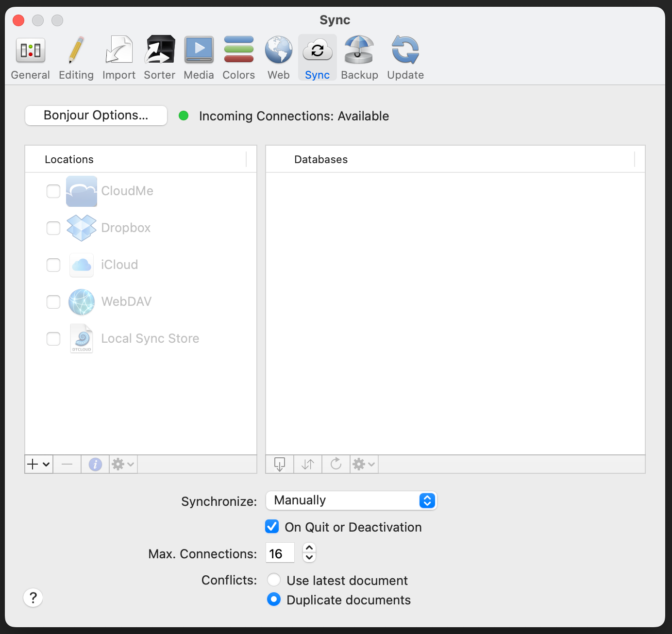Open the Synchronize interval dropdown

point(352,501)
